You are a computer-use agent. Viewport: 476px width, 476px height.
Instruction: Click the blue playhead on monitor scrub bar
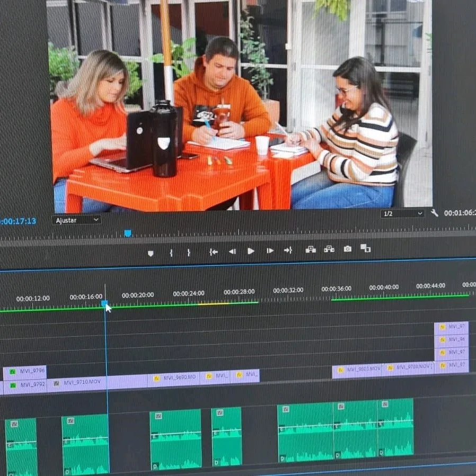click(128, 233)
